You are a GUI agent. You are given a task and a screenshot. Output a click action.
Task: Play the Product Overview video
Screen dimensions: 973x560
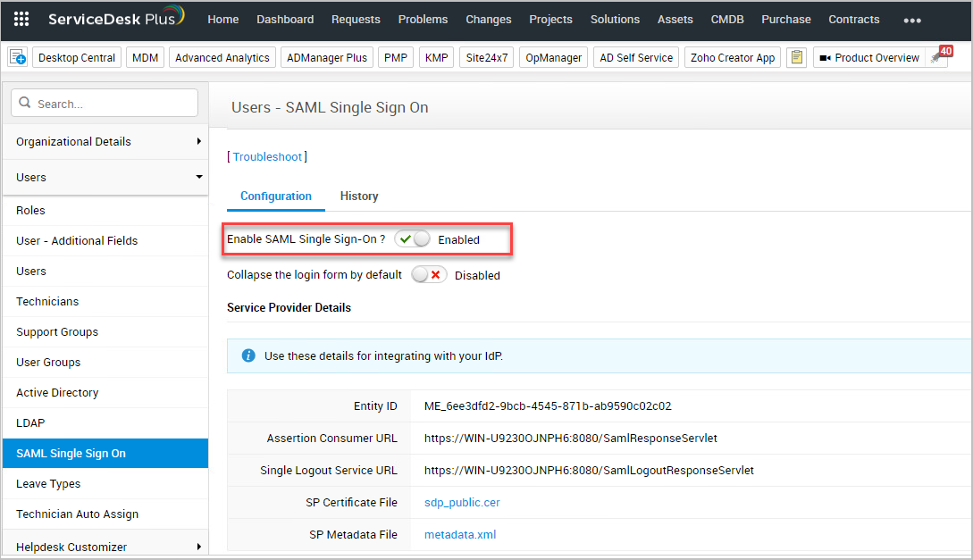click(868, 58)
